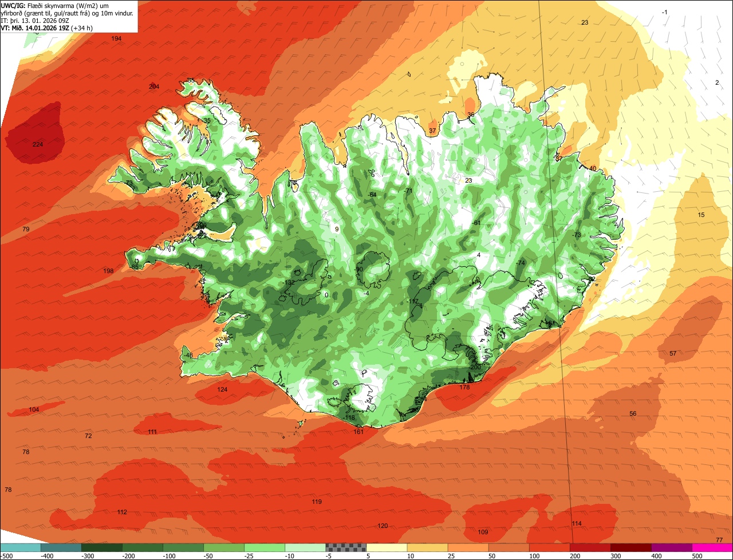The height and width of the screenshot is (560, 733).
Task: Select the 37 value on the north coast
Action: click(432, 131)
